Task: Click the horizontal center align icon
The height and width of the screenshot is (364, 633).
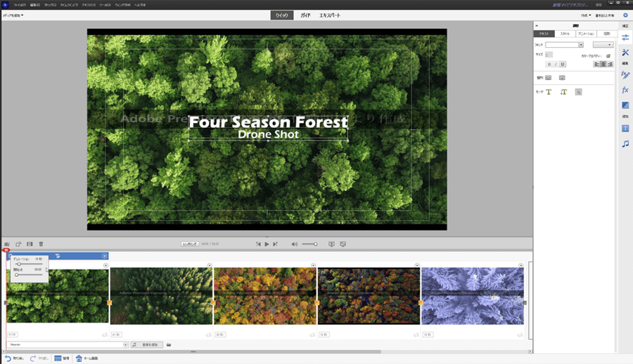Action: pos(548,77)
